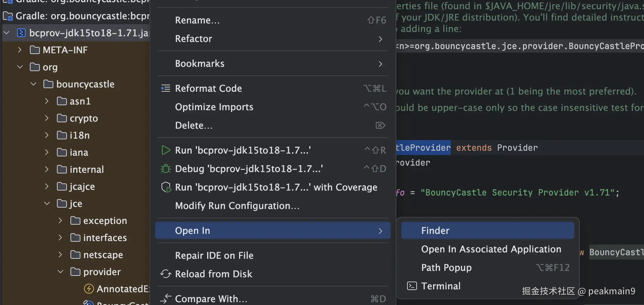Expand the META-INF folder
The width and height of the screenshot is (644, 305).
(20, 50)
